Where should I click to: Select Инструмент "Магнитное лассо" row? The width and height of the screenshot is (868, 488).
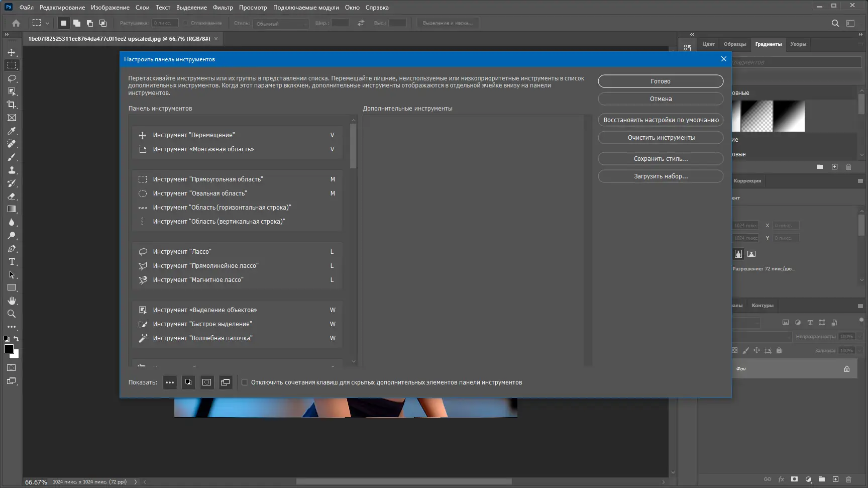(x=237, y=280)
